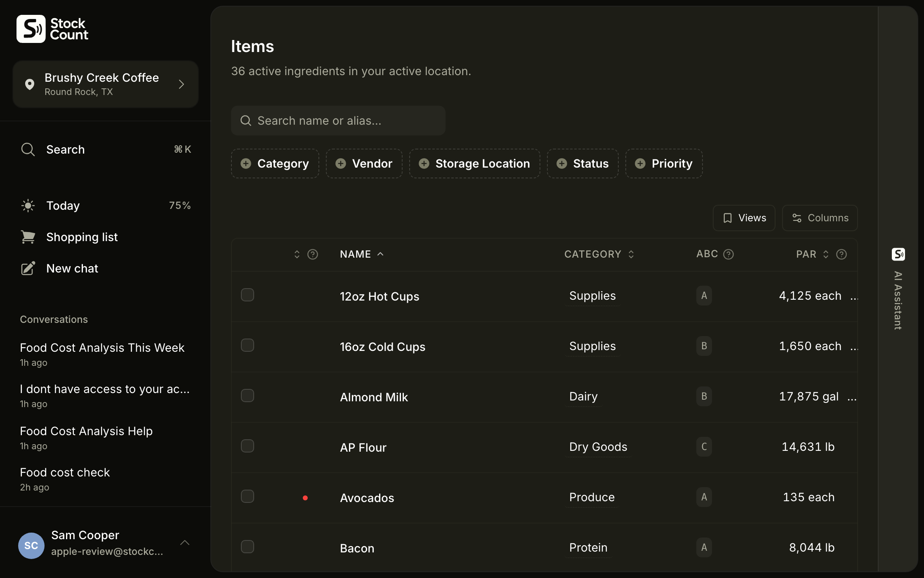Add a Category filter

(x=275, y=163)
